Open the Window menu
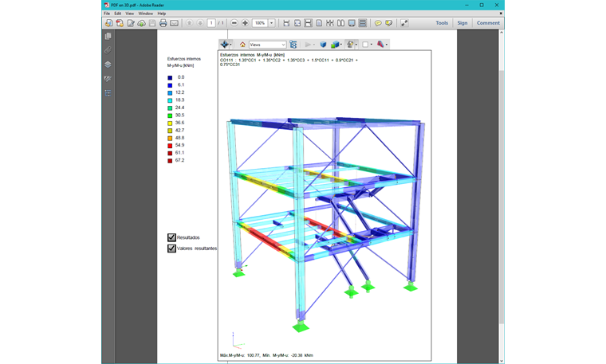The width and height of the screenshot is (606, 364). (x=146, y=14)
